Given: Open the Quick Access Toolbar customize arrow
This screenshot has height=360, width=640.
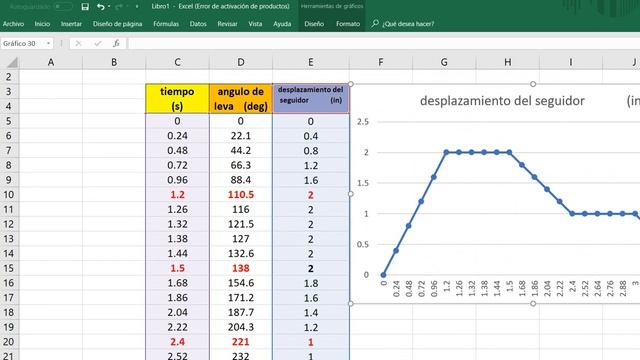Looking at the screenshot, I should [x=137, y=7].
